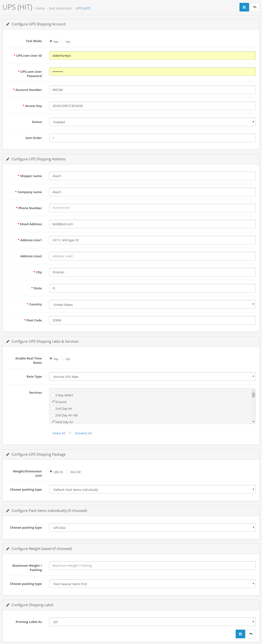
Task: Click Select All services link
Action: pyautogui.click(x=59, y=433)
